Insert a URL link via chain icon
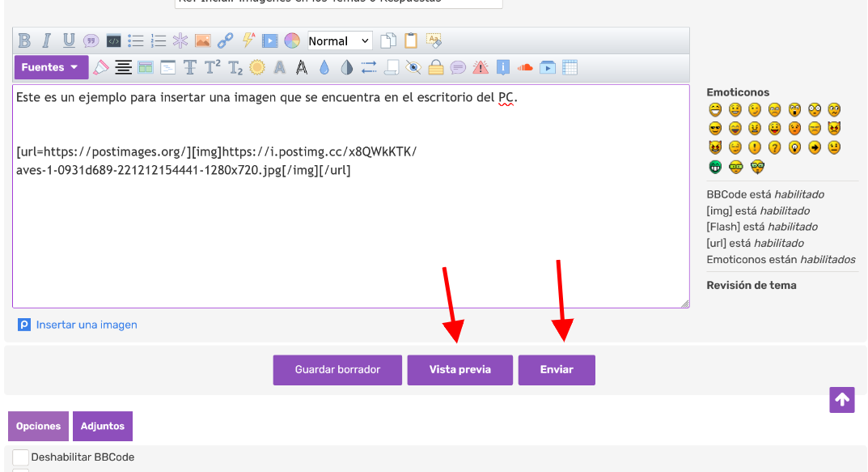 click(226, 40)
